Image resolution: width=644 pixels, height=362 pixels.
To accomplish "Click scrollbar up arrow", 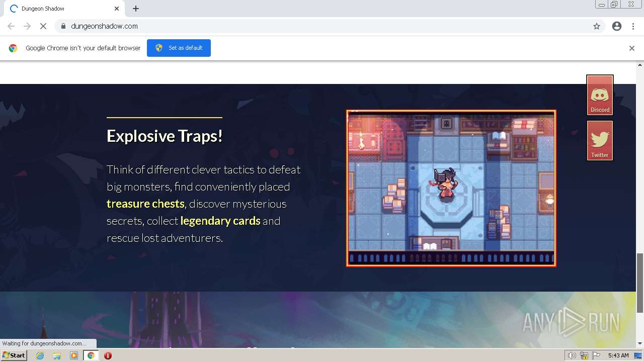I will (x=640, y=64).
